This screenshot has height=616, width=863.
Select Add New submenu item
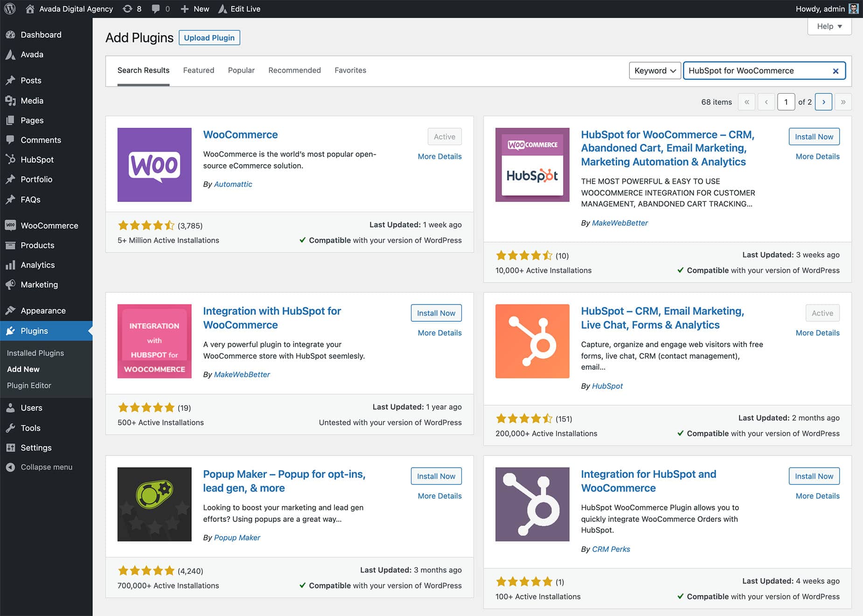coord(23,369)
